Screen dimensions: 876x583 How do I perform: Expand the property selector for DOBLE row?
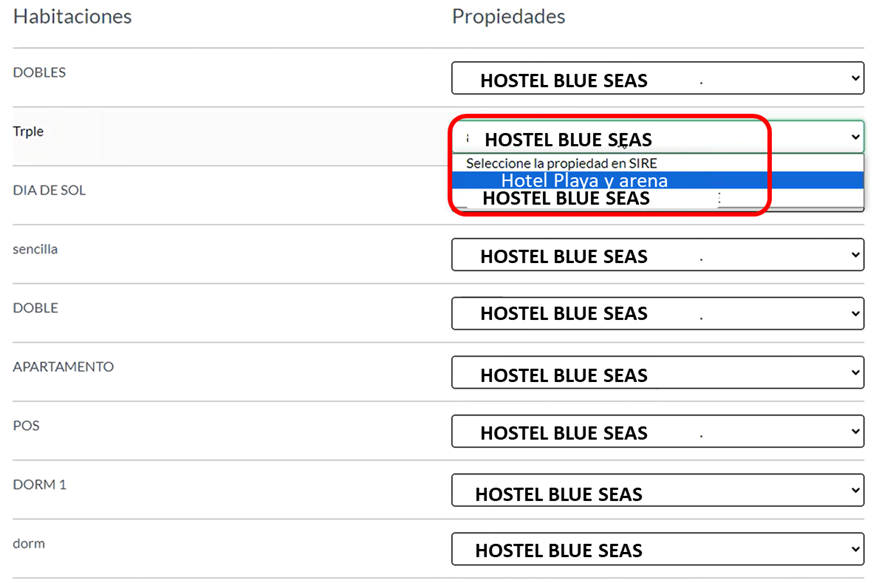657,313
